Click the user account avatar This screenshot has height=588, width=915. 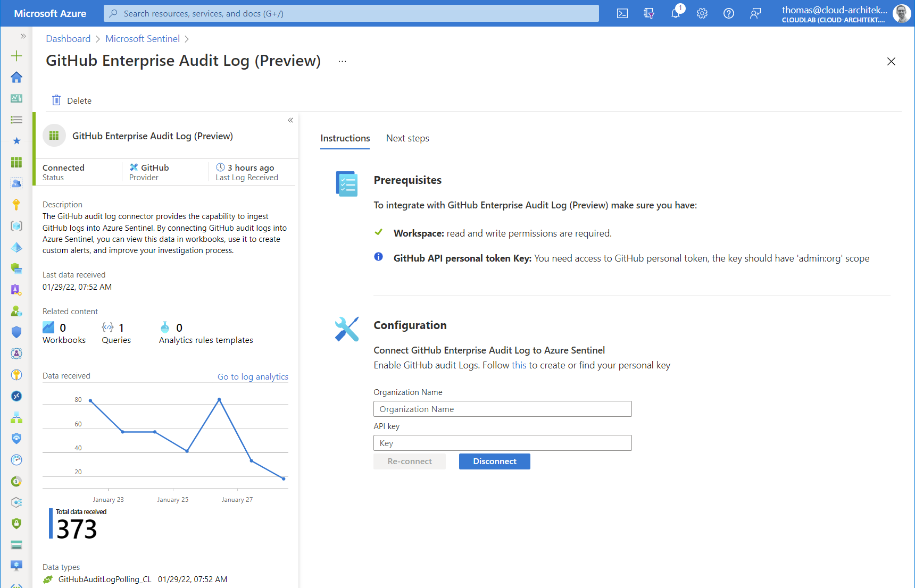coord(902,13)
